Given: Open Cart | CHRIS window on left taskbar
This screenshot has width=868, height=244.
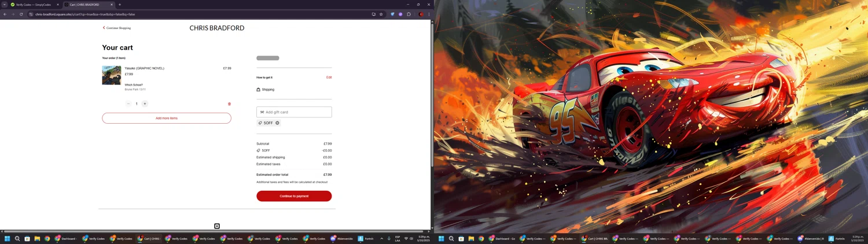Looking at the screenshot, I should (149, 238).
